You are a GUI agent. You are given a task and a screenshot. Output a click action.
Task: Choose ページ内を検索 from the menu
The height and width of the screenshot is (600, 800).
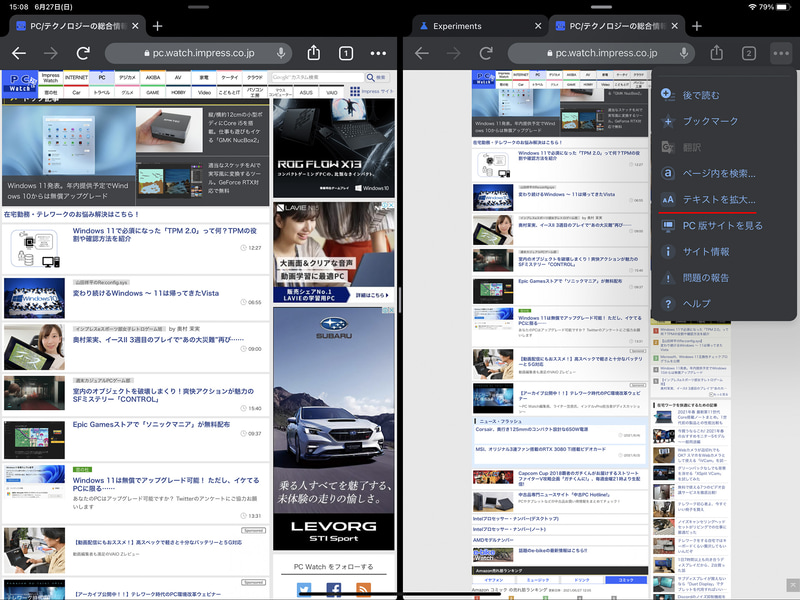723,173
